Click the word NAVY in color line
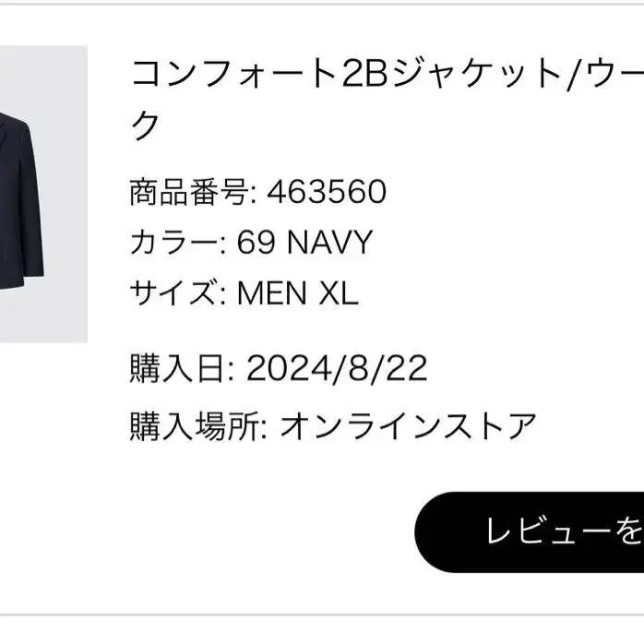The width and height of the screenshot is (644, 644). (x=329, y=243)
